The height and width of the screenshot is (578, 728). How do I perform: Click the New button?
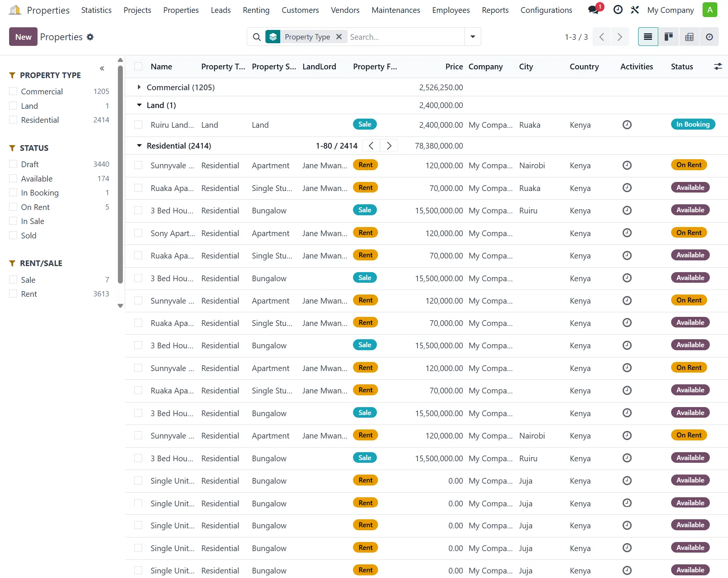(23, 37)
